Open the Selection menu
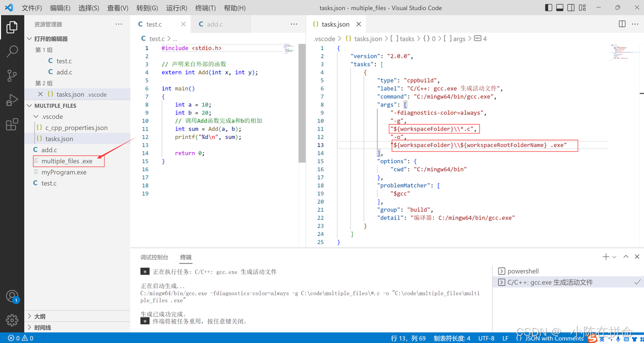Image resolution: width=644 pixels, height=343 pixels. pyautogui.click(x=89, y=8)
